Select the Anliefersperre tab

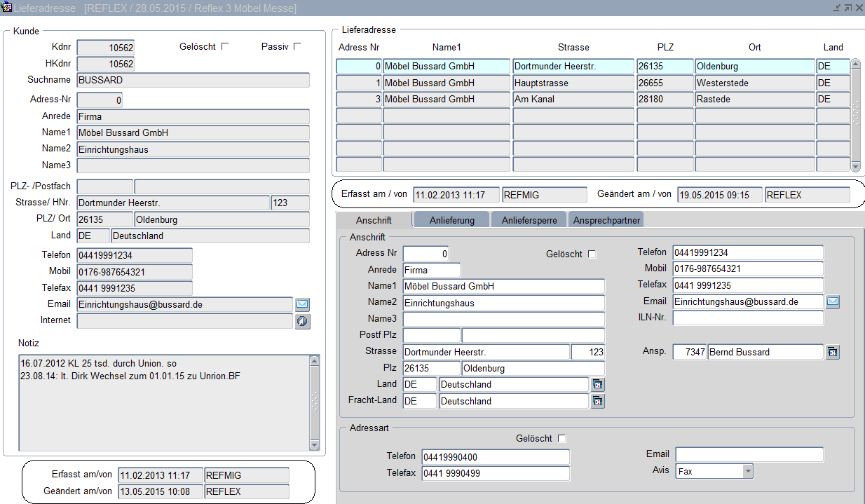click(529, 220)
